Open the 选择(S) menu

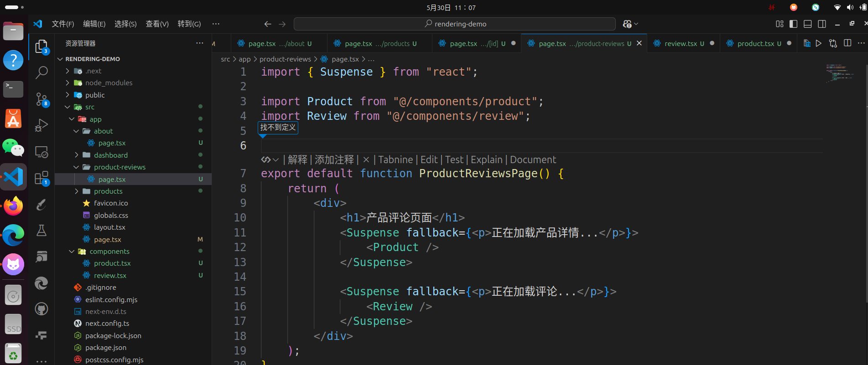coord(125,24)
